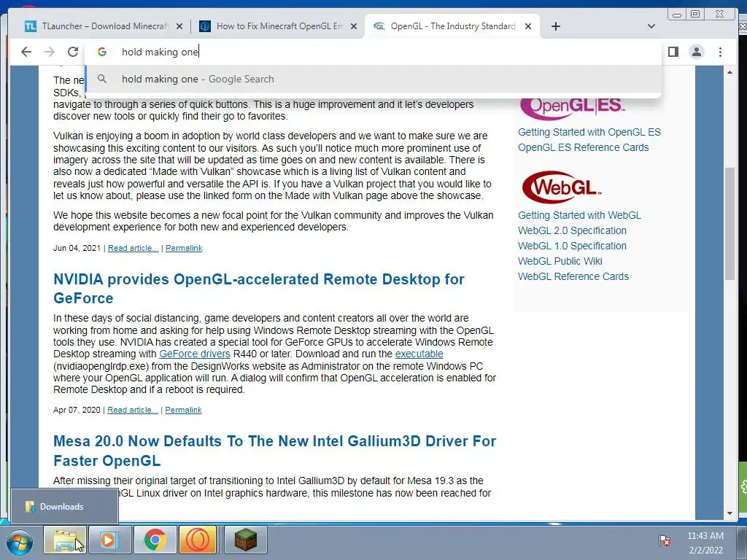Screen dimensions: 747x560
Task: Click the WebGL logo
Action: point(561,187)
